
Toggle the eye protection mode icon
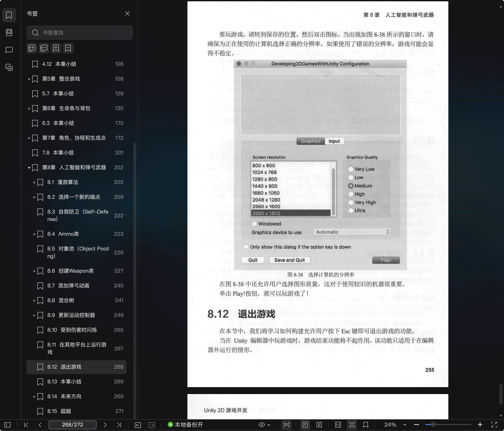click(x=262, y=425)
